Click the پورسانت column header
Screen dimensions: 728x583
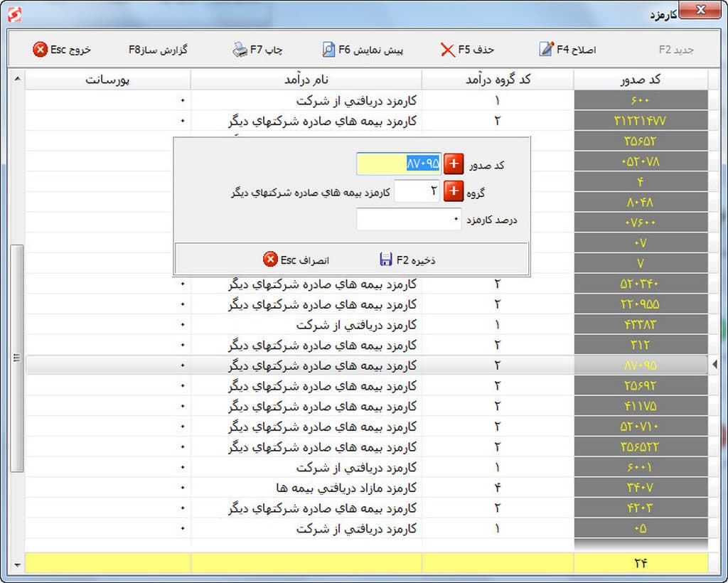(107, 80)
